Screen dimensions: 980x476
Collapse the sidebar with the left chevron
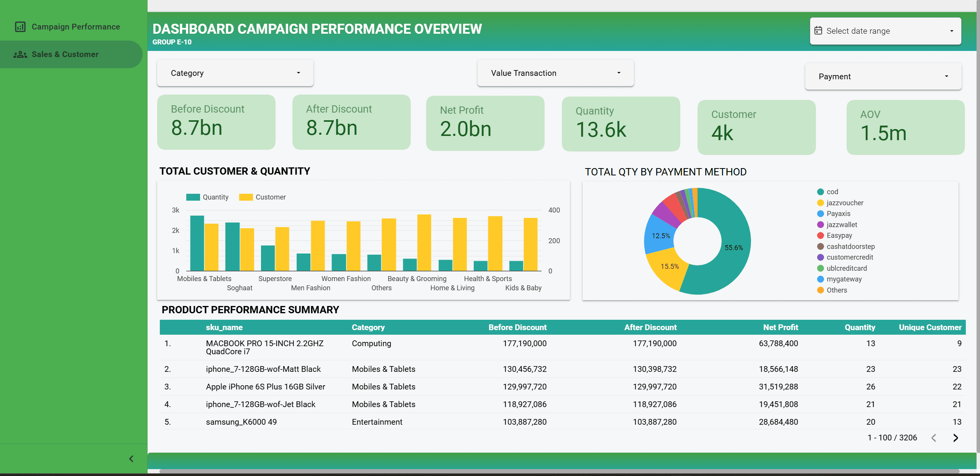point(131,458)
